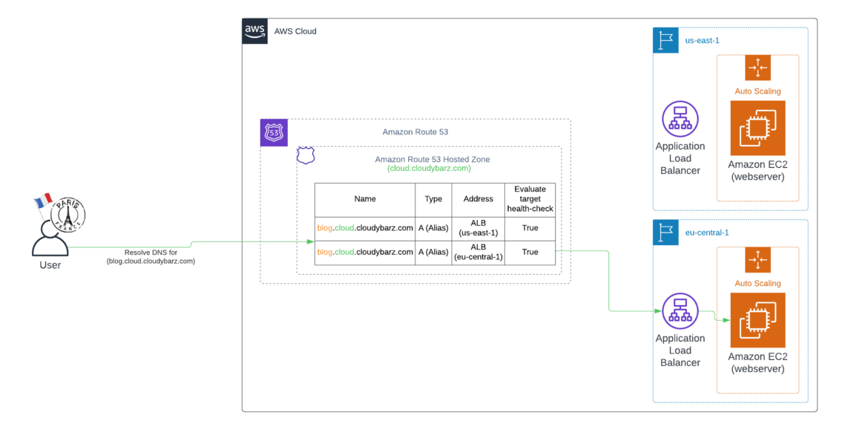This screenshot has width=868, height=430.
Task: Click the Evaluate target health-check column header
Action: (x=530, y=198)
